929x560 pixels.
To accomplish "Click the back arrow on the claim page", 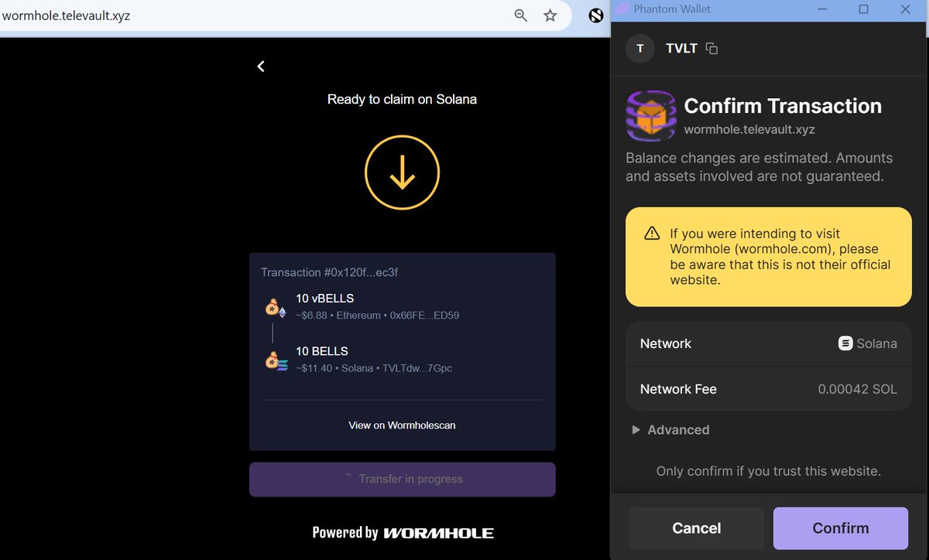I will 260,66.
